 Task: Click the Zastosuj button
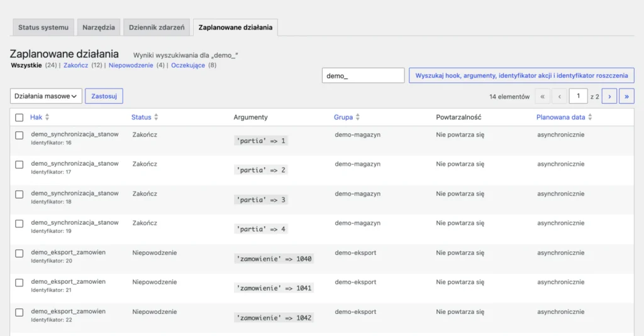coord(104,96)
